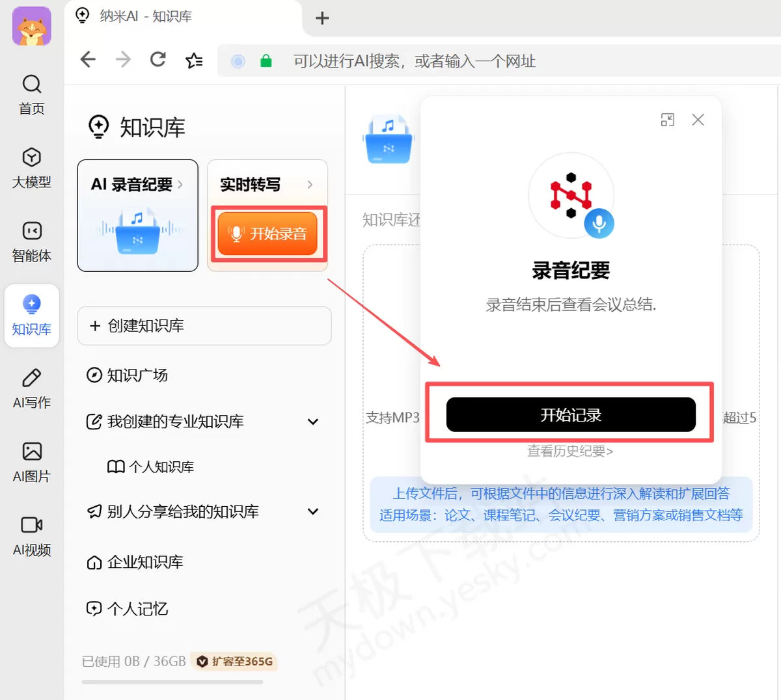Open the AI写作 sidebar item
The width and height of the screenshot is (781, 700).
tap(31, 389)
